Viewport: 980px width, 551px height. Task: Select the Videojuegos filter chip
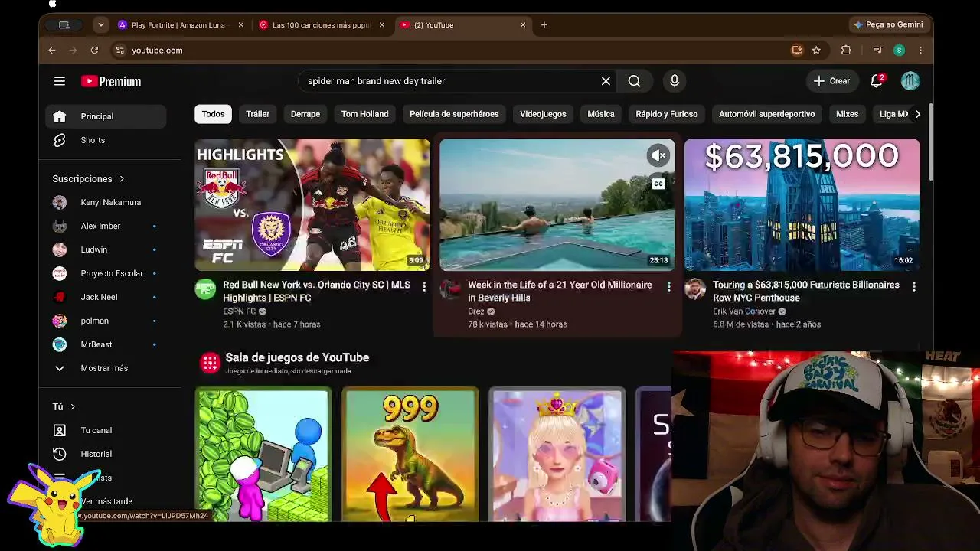click(543, 114)
